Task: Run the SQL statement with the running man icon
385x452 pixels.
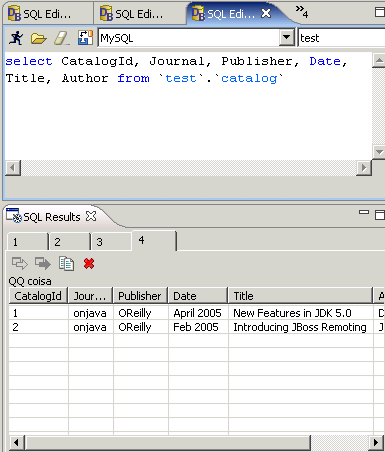Action: point(16,38)
